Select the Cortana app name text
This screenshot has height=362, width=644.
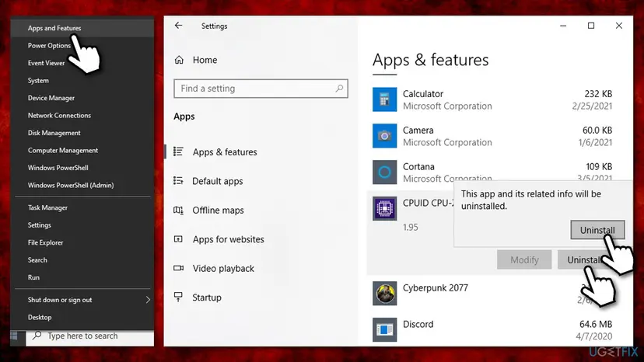click(418, 167)
